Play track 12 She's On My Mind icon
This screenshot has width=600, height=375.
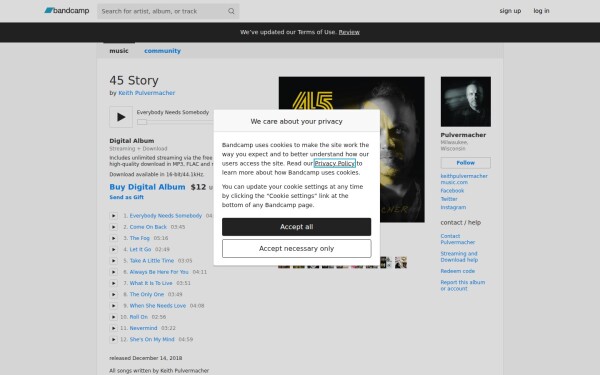click(x=113, y=339)
